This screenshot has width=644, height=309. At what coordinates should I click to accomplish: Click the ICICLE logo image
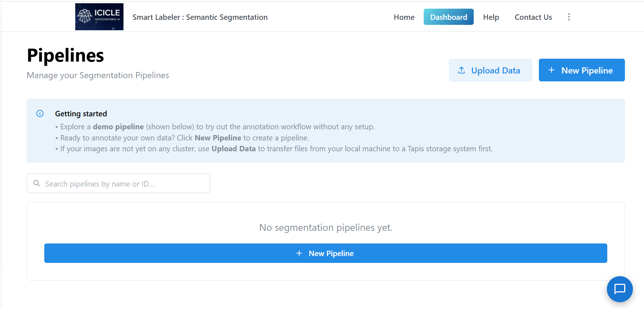pos(99,17)
